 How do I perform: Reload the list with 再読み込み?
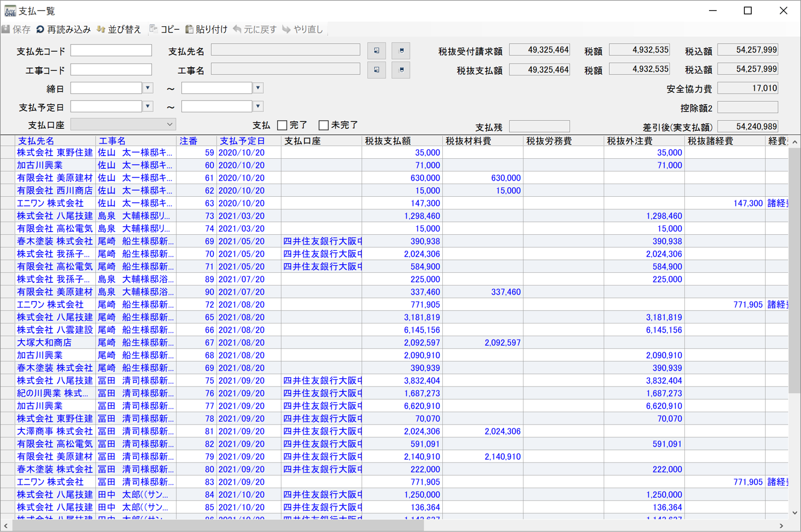tap(41, 29)
